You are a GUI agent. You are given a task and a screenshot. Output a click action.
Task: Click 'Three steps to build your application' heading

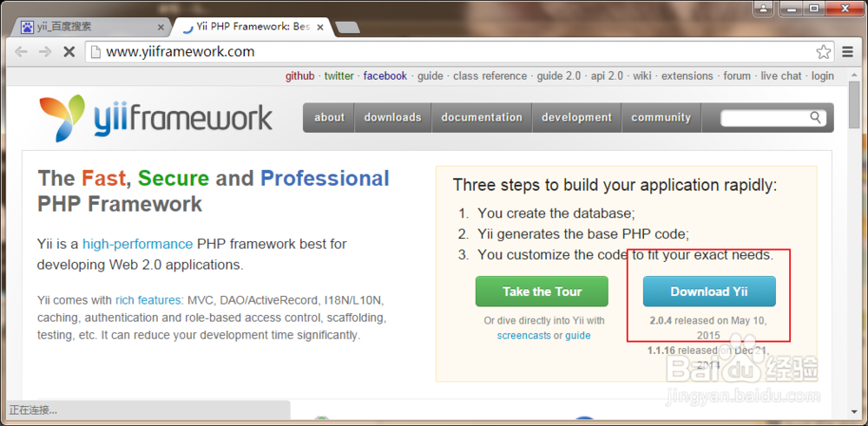click(615, 185)
